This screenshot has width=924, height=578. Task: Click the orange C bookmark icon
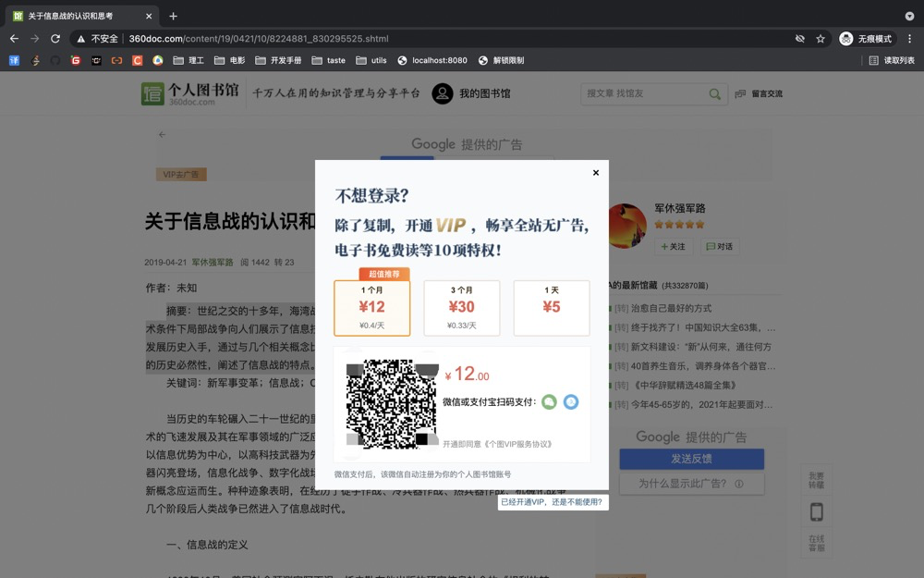(x=138, y=60)
